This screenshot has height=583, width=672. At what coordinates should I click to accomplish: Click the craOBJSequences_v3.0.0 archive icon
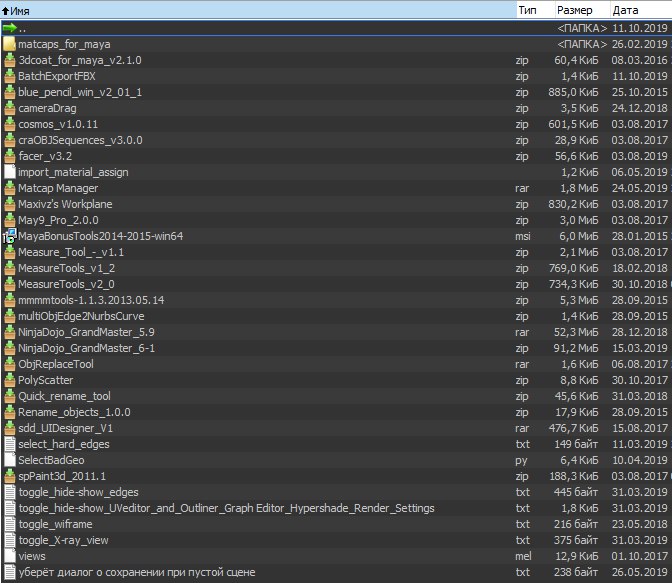9,140
